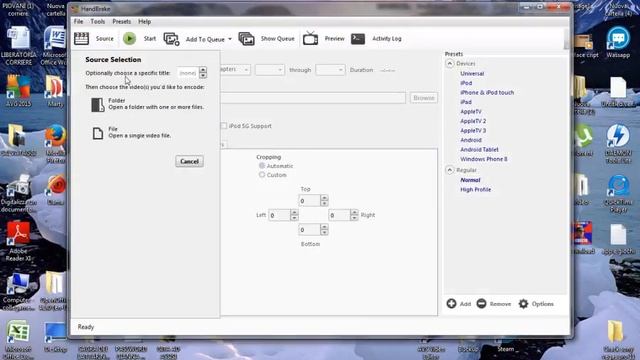Collapse the Devices presets group
This screenshot has height=360, width=640.
(450, 64)
